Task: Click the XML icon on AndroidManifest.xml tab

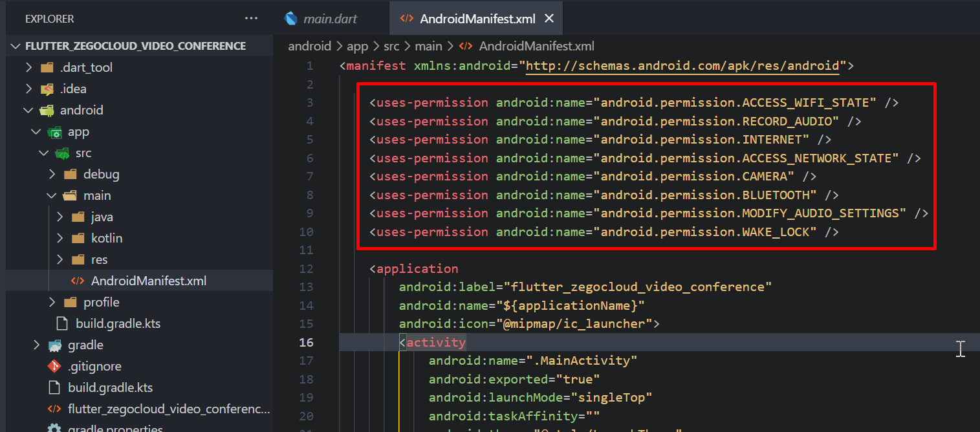Action: pyautogui.click(x=407, y=18)
